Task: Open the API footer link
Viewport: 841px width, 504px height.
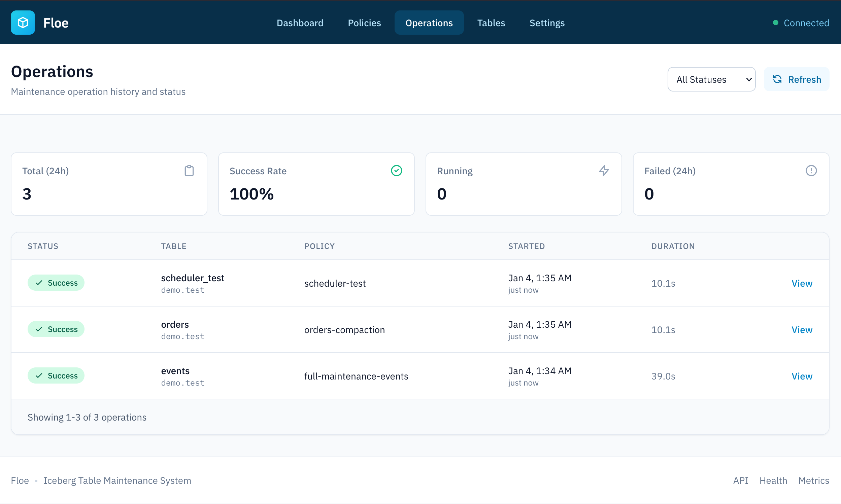Action: (x=740, y=480)
